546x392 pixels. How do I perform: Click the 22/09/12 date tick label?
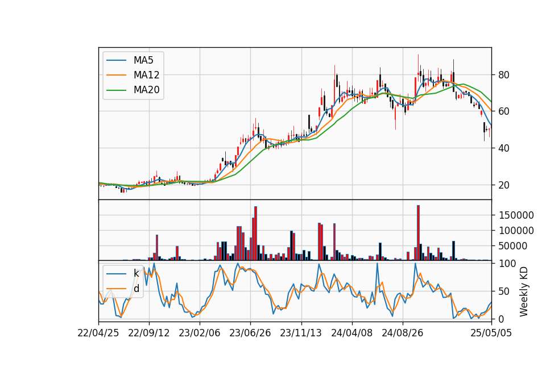tap(149, 333)
